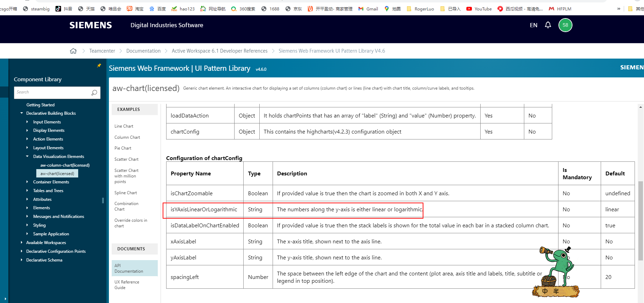Click the documentation vertical scrollbar
The height and width of the screenshot is (303, 644).
click(x=641, y=221)
